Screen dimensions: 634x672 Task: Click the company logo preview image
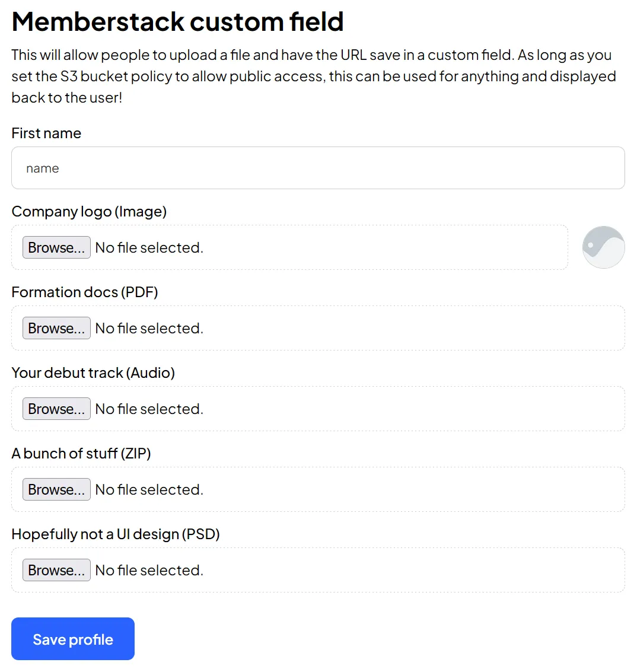(x=603, y=247)
